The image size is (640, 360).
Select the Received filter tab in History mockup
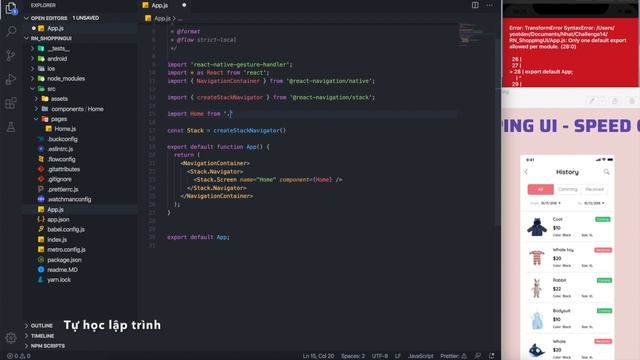(x=594, y=189)
